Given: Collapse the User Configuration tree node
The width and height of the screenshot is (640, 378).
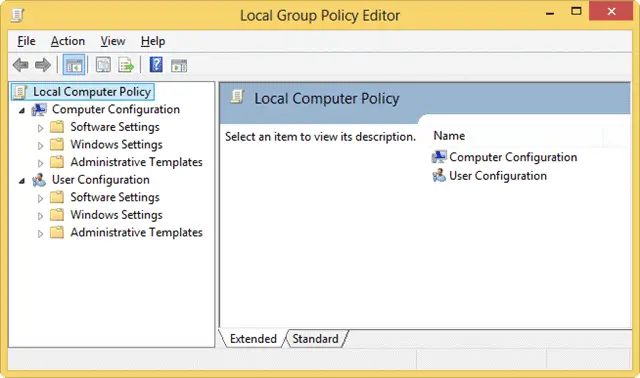Looking at the screenshot, I should point(22,181).
